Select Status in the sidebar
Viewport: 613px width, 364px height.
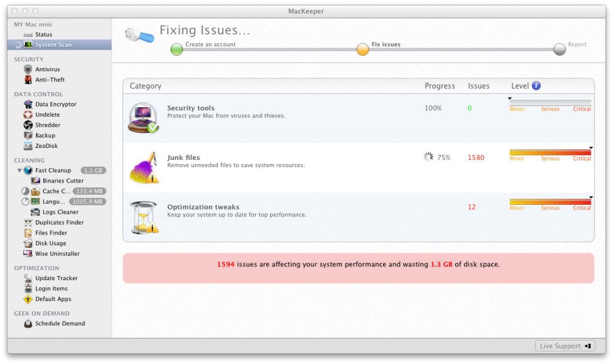point(43,34)
